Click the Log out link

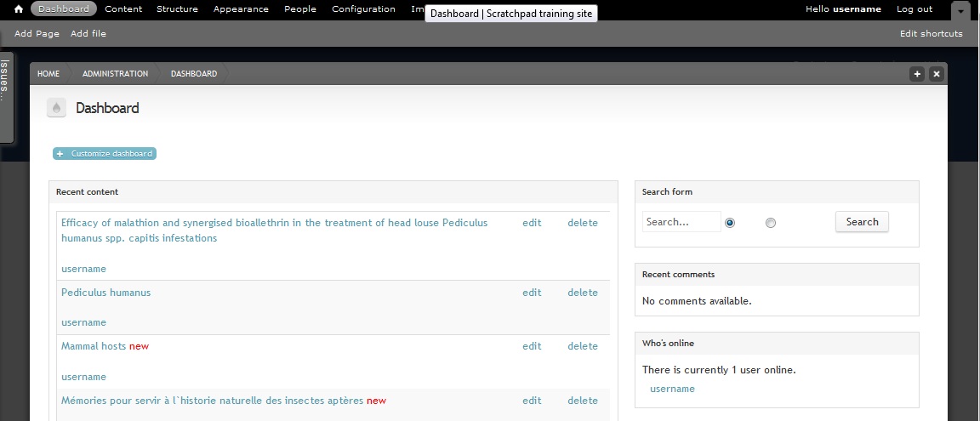(x=914, y=9)
